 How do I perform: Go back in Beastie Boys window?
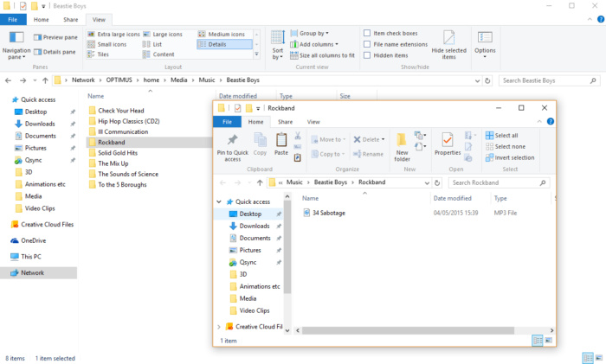[x=8, y=80]
